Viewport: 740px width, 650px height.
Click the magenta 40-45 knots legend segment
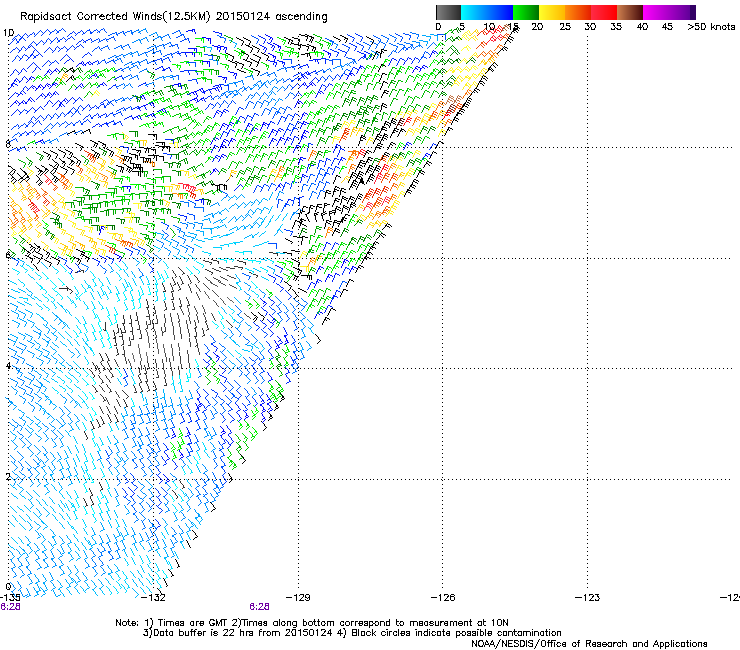tap(656, 12)
